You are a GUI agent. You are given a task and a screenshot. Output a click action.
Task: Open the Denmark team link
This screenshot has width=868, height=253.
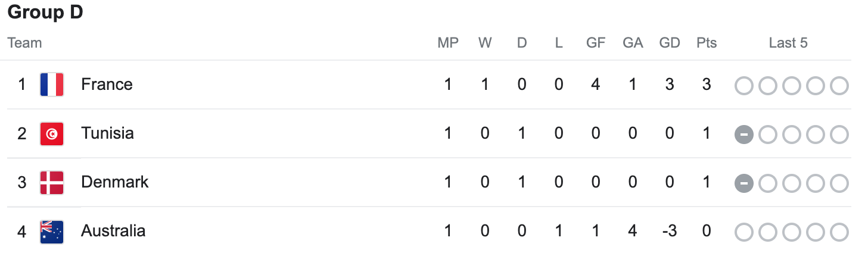point(114,182)
